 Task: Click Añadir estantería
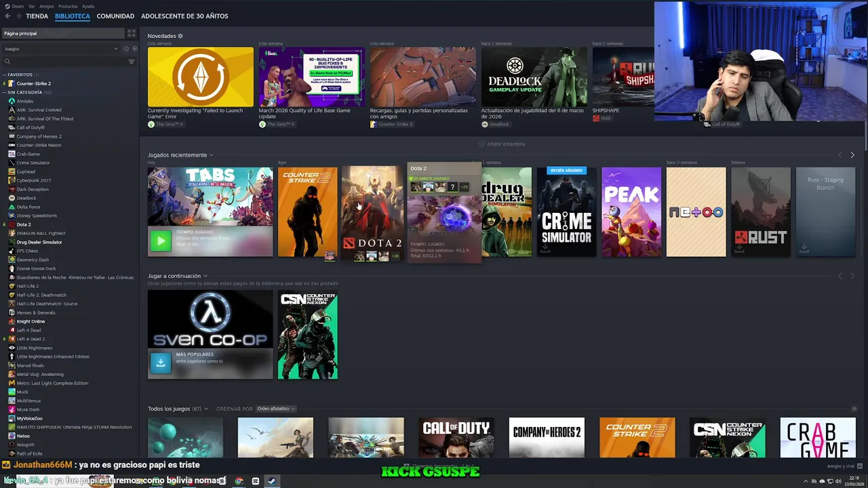click(x=502, y=144)
